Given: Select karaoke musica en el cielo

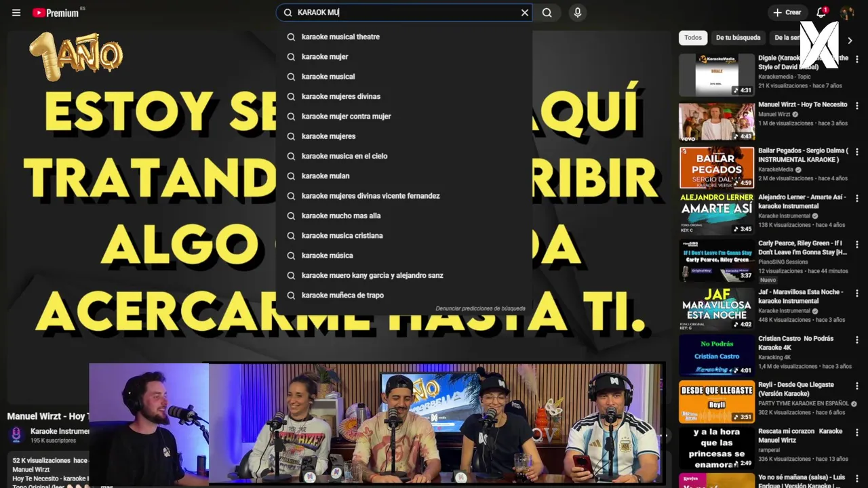Looking at the screenshot, I should click(404, 156).
